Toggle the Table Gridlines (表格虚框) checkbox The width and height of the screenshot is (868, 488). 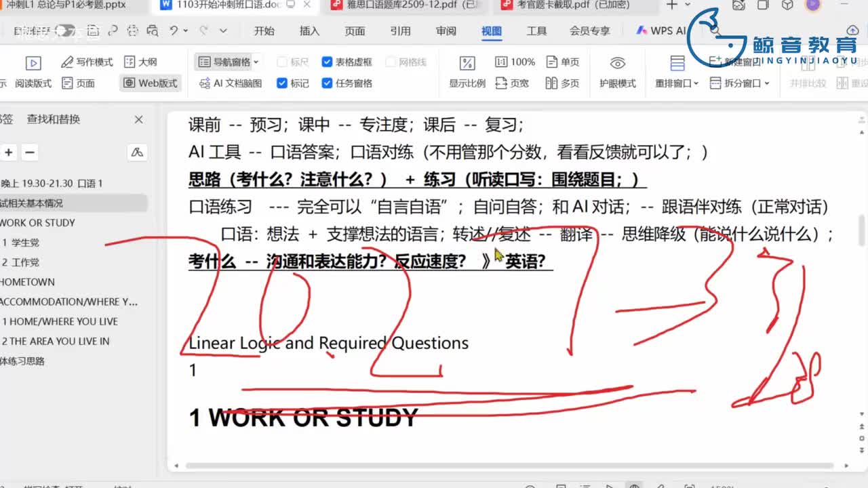347,62
